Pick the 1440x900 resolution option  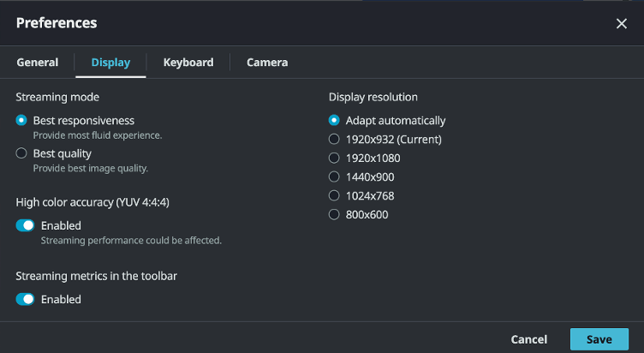334,177
